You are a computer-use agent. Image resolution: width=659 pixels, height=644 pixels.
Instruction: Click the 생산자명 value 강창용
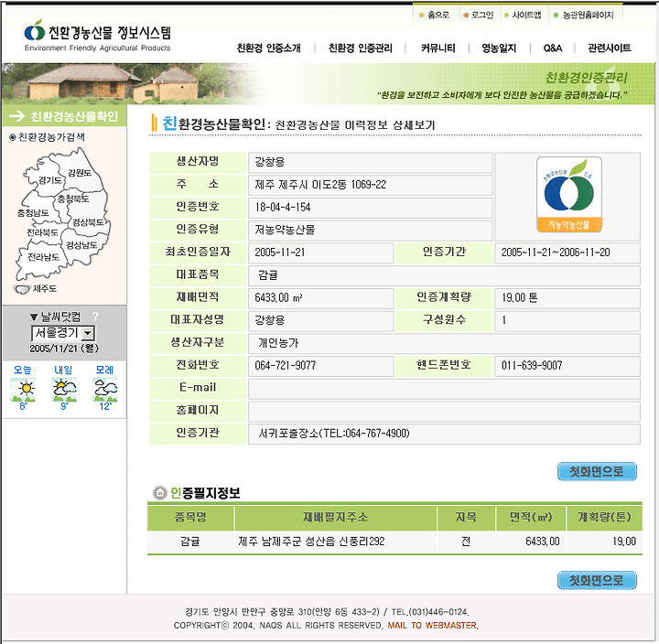(270, 162)
